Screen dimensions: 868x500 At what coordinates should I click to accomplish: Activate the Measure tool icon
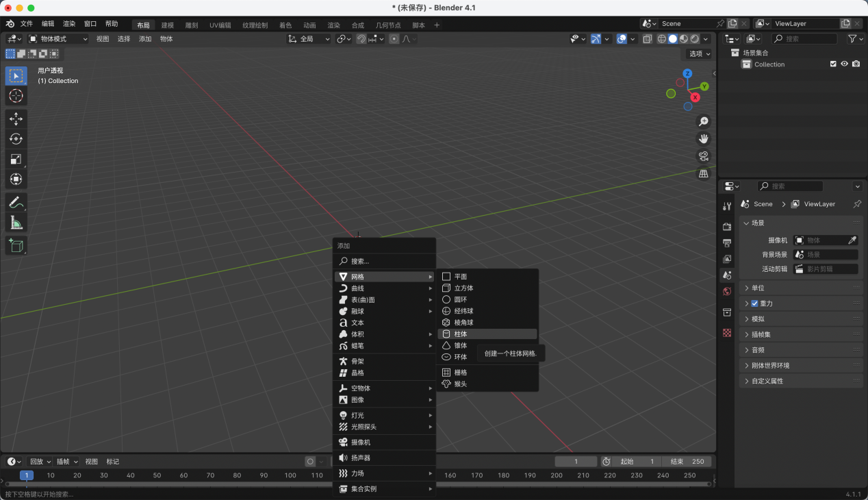tap(16, 223)
